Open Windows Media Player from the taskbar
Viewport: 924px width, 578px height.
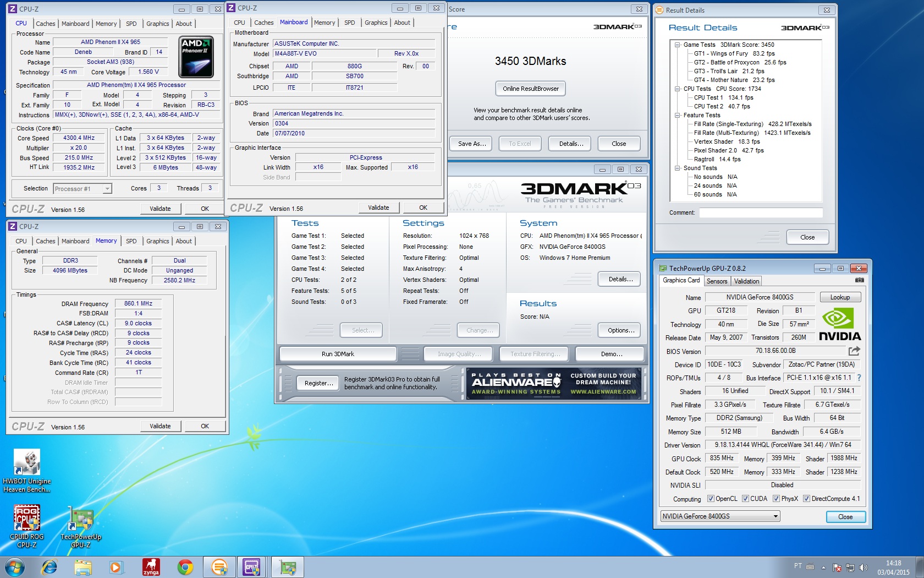coord(116,567)
